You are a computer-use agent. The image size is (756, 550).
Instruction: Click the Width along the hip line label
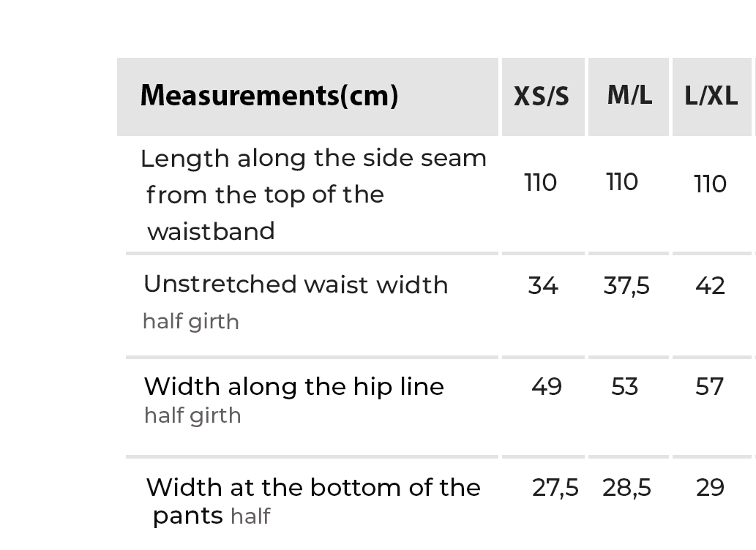294,386
